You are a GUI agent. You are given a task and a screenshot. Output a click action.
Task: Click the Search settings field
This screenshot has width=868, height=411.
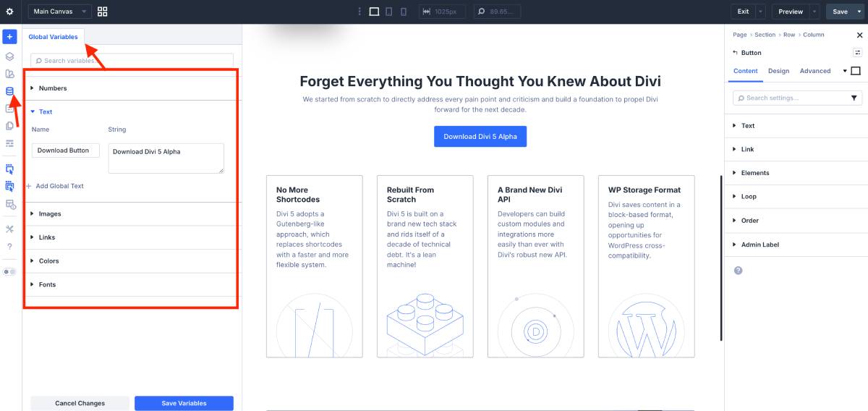click(797, 98)
